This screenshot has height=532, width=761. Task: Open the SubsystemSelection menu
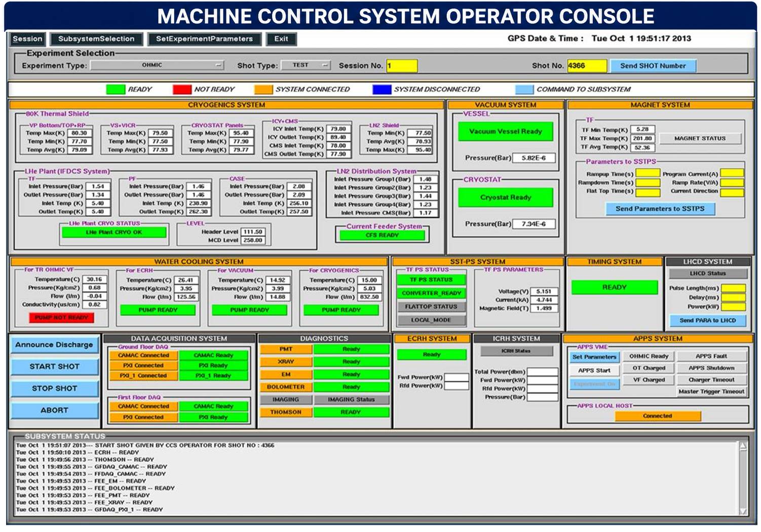click(x=96, y=39)
